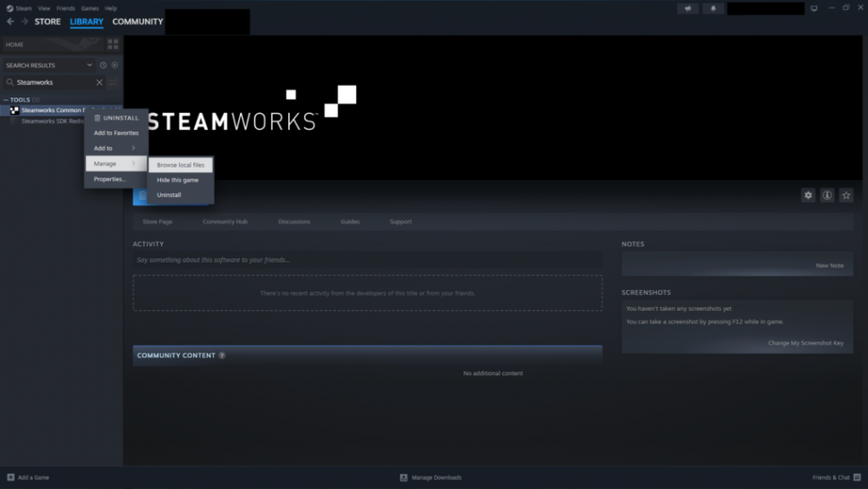Open the notifications bell
Image resolution: width=868 pixels, height=489 pixels.
tap(713, 8)
